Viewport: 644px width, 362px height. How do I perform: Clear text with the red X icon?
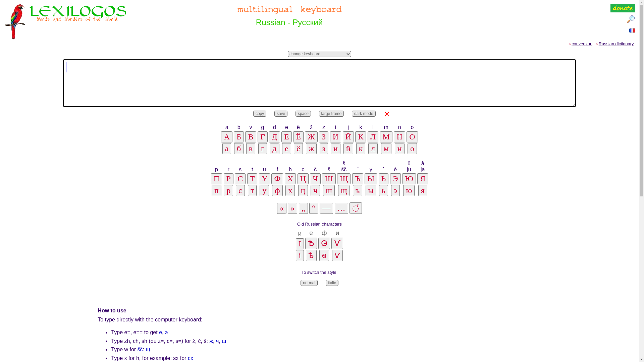point(387,114)
